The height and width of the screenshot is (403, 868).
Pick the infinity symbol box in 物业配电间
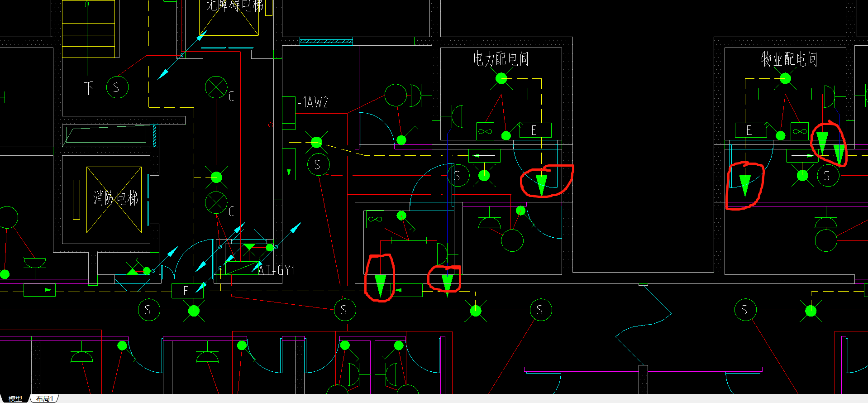tap(799, 131)
